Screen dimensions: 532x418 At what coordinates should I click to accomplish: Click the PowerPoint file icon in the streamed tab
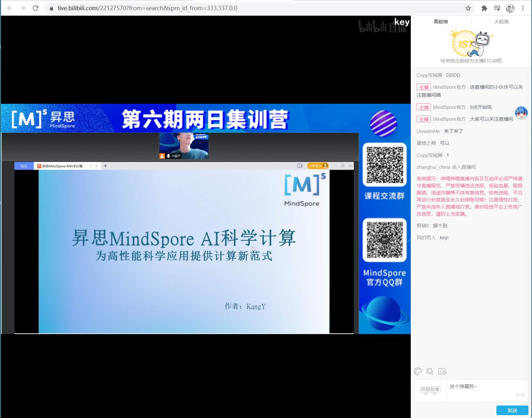tap(39, 166)
